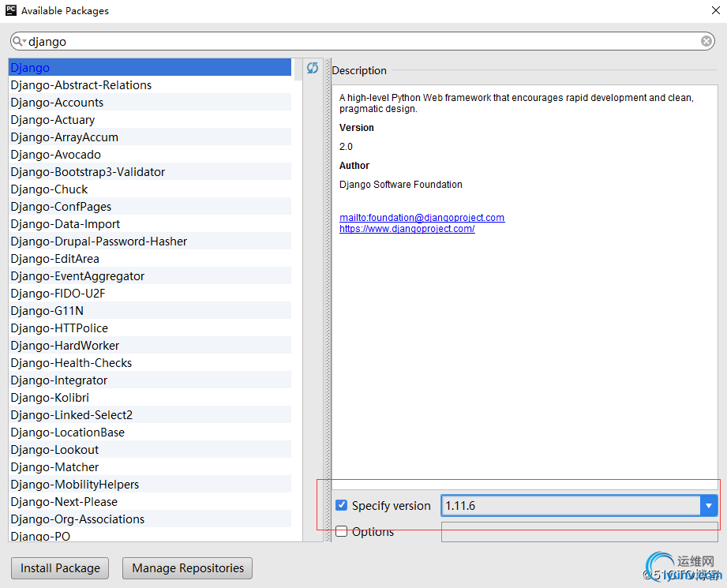Open the version dropdown showing 1.11.6
Viewport: 727px width, 588px height.
709,505
